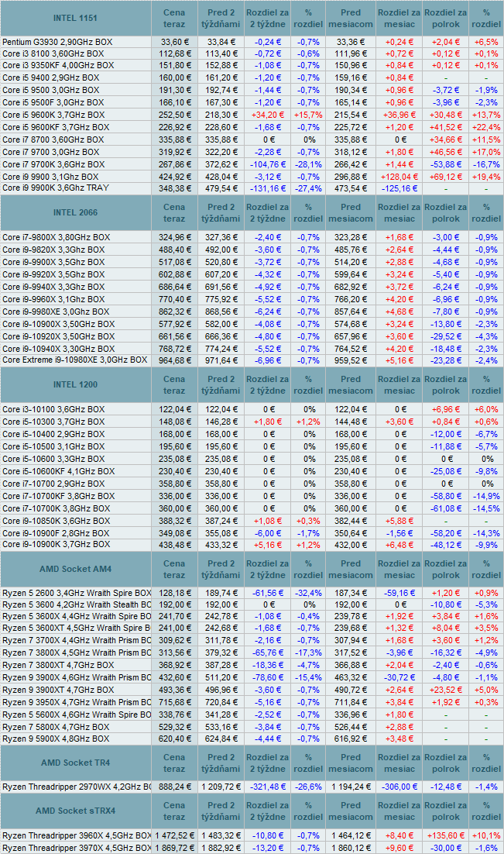The height and width of the screenshot is (854, 504).
Task: Click the AMD Socket TR4 section header
Action: pyautogui.click(x=75, y=763)
